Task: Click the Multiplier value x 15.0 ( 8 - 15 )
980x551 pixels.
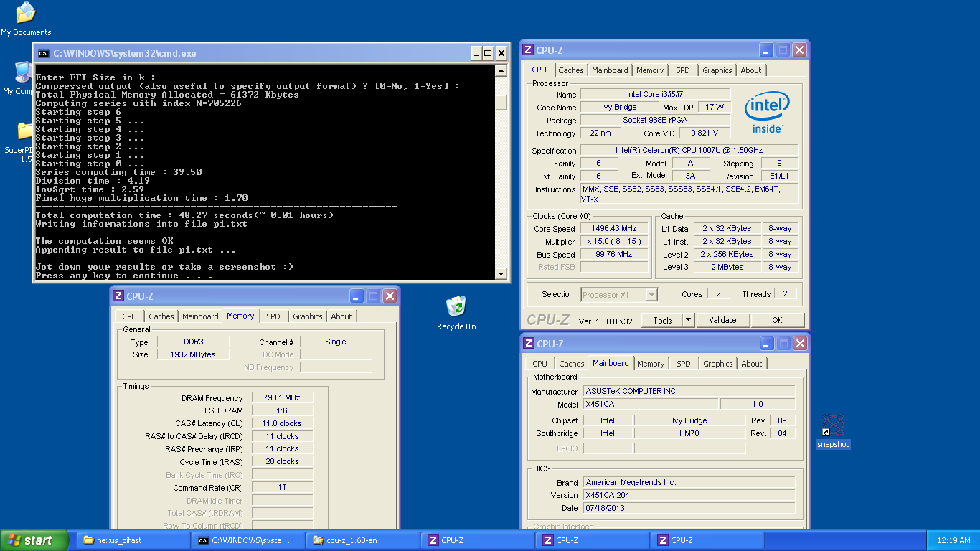Action: pyautogui.click(x=613, y=242)
